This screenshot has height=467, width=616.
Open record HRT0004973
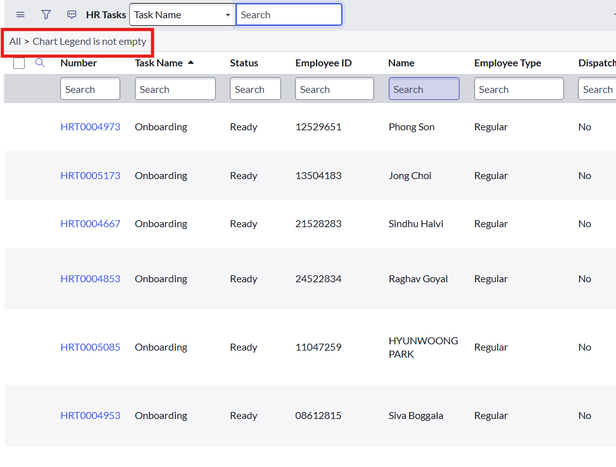click(x=90, y=127)
